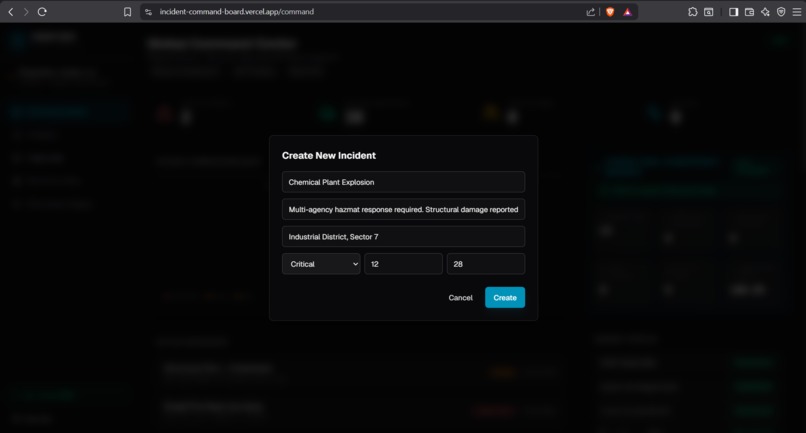The image size is (806, 433).
Task: Open the browser main menu
Action: [797, 12]
